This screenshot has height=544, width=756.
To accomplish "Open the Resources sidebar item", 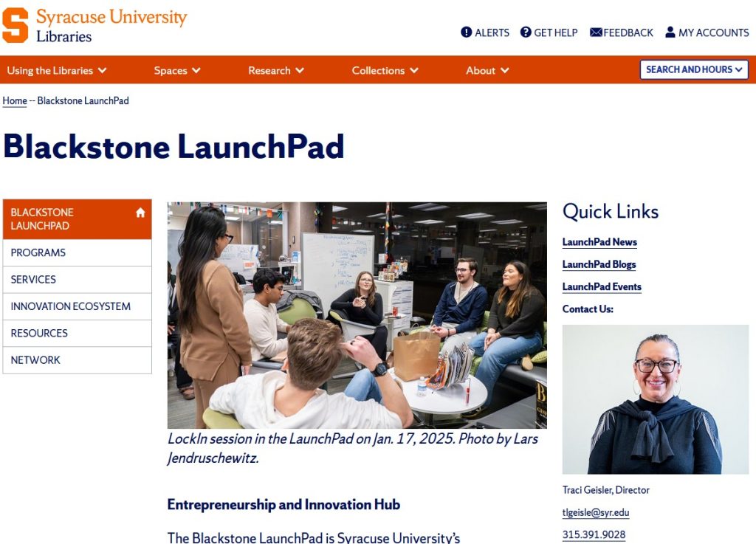I will [x=39, y=333].
